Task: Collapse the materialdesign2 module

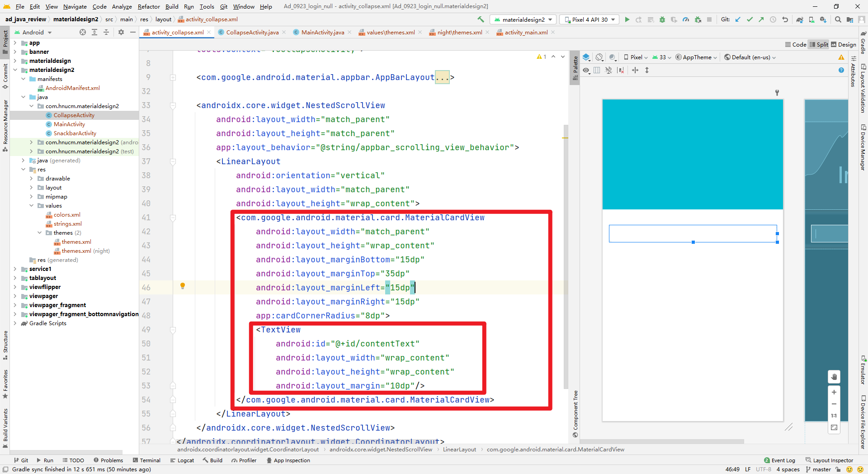Action: click(15, 70)
